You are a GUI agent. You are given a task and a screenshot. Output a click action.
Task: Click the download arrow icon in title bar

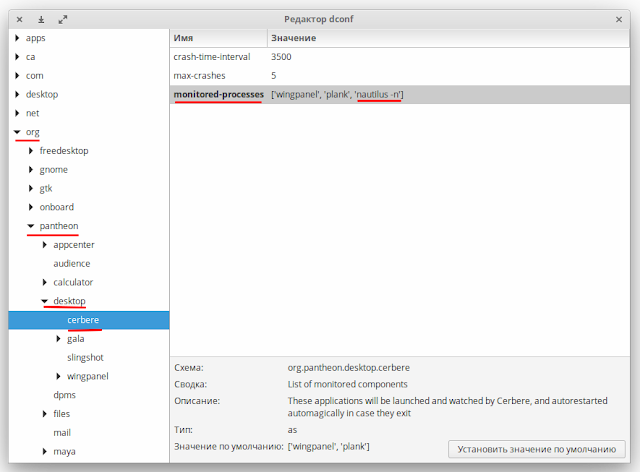click(41, 19)
